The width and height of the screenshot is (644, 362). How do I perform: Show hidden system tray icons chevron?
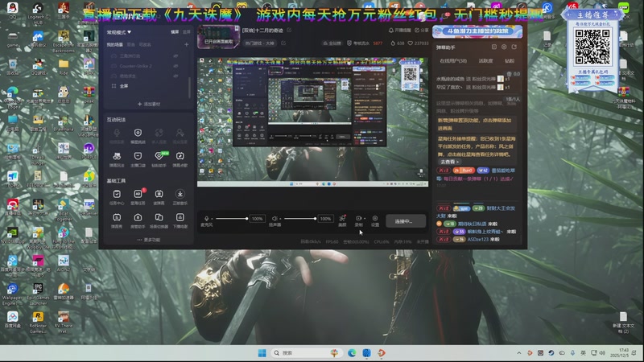click(x=518, y=353)
